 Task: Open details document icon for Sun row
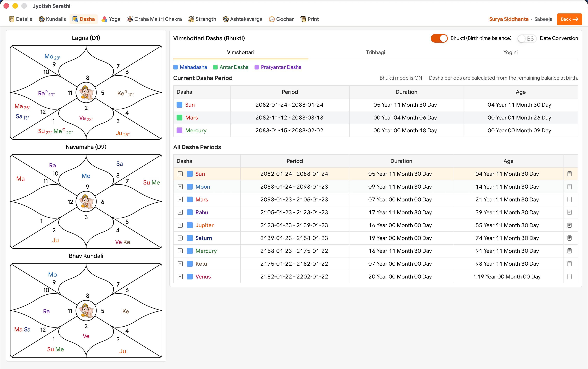click(570, 174)
